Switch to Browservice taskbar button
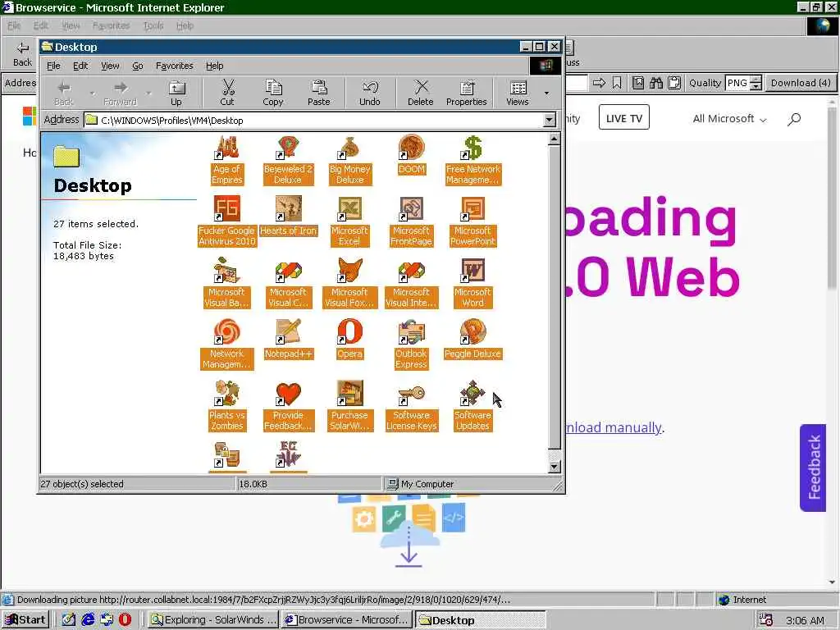Image resolution: width=840 pixels, height=630 pixels. (x=347, y=620)
